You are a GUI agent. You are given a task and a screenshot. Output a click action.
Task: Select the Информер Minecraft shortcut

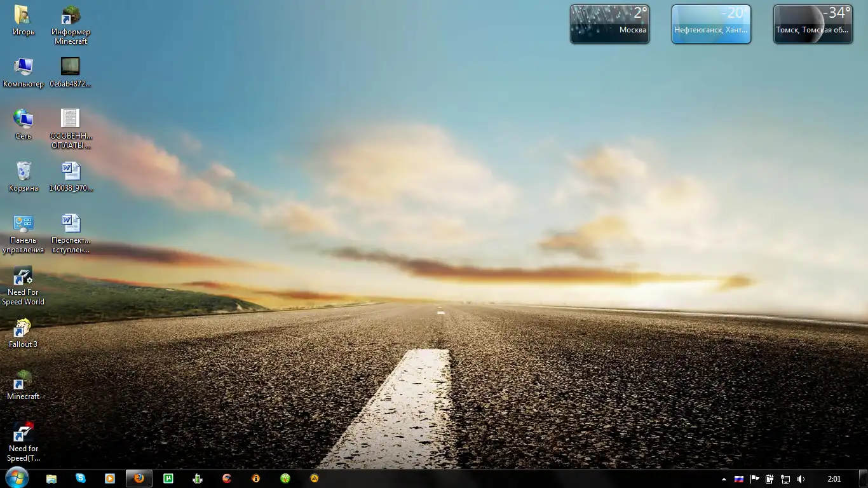[71, 18]
